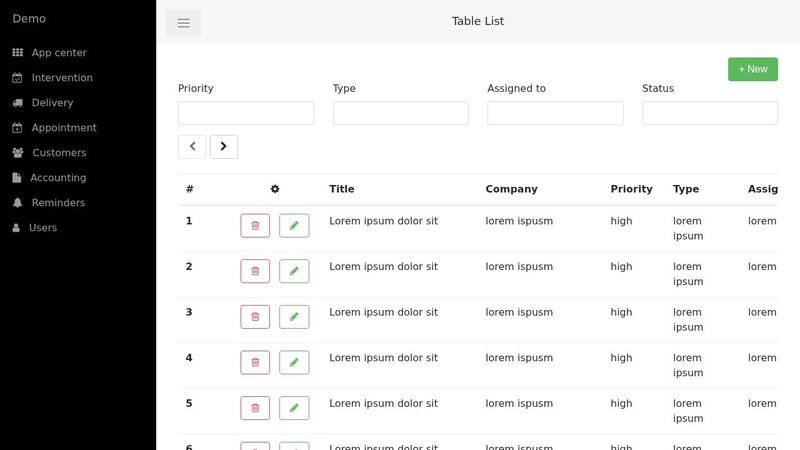This screenshot has width=800, height=450.
Task: Click the hamburger menu toggle button
Action: coord(184,23)
